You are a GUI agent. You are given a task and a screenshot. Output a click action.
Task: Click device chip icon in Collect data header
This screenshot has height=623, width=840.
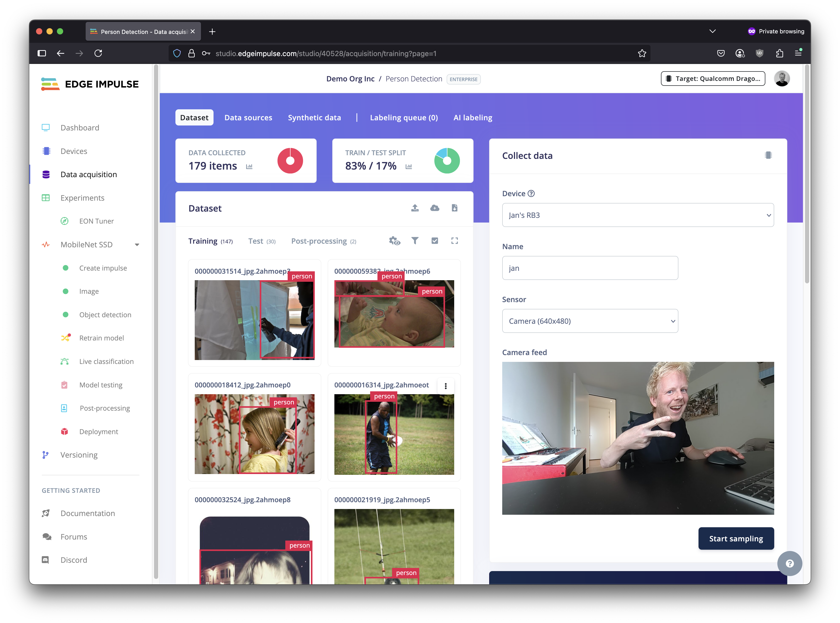(x=768, y=155)
